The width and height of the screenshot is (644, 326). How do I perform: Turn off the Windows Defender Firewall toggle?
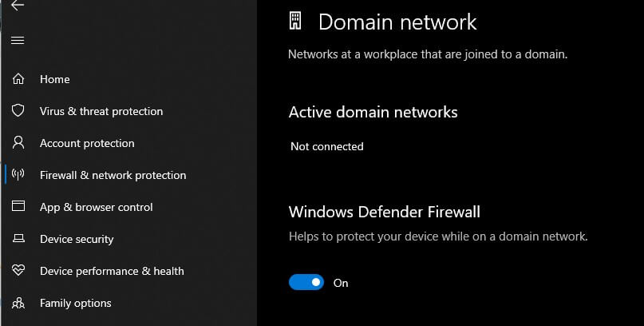pos(306,282)
